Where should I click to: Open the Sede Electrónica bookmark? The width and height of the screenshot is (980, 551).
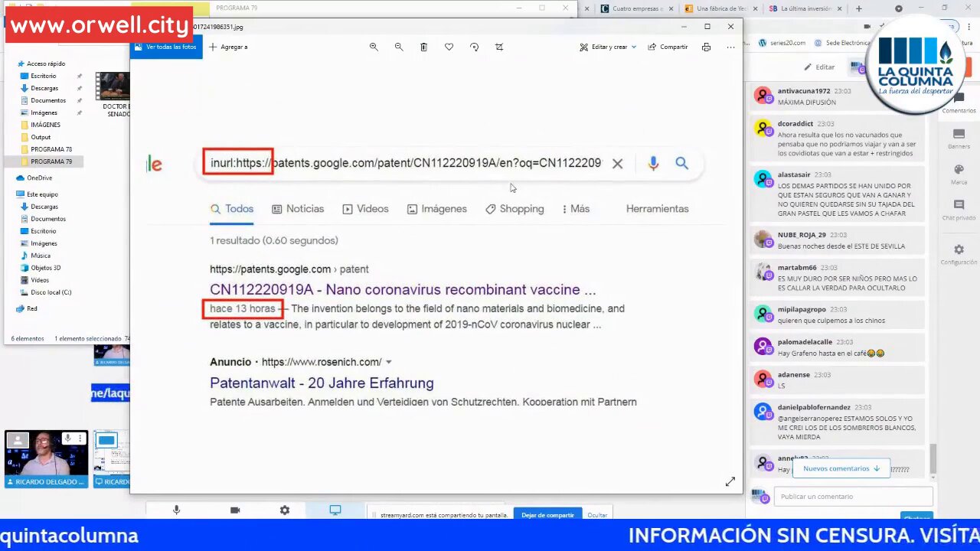842,44
